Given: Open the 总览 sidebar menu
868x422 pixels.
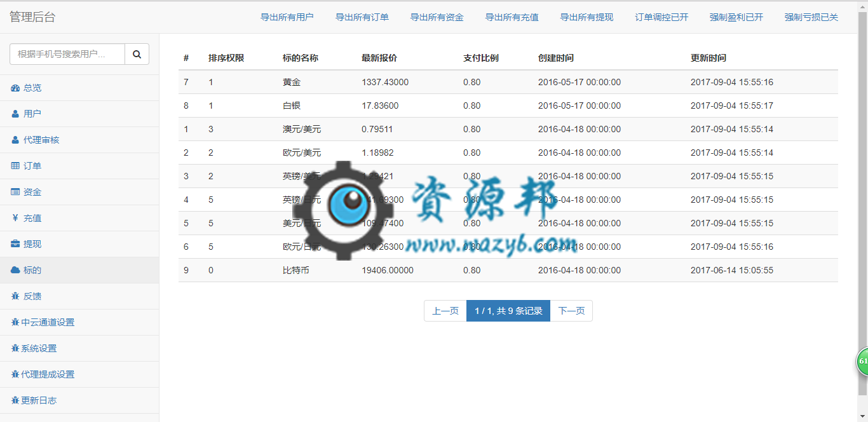Looking at the screenshot, I should (79, 88).
